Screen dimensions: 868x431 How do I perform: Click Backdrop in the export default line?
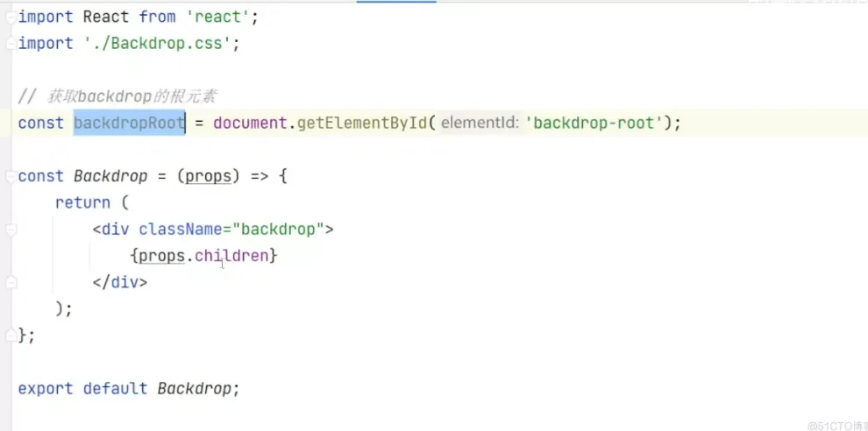click(196, 388)
